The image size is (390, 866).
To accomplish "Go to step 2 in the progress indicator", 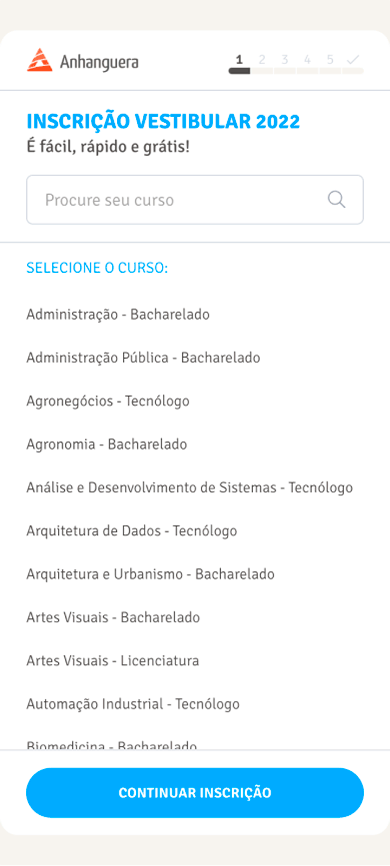I will 262,60.
